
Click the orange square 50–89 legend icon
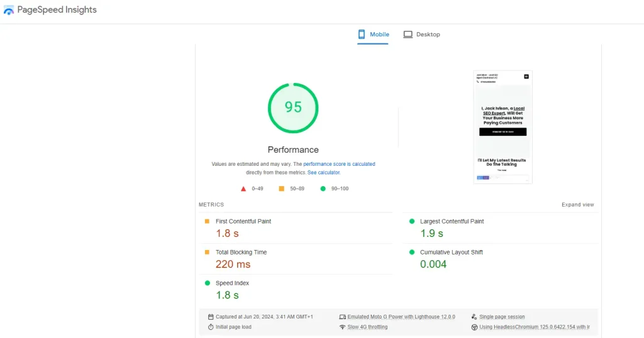[x=282, y=188]
